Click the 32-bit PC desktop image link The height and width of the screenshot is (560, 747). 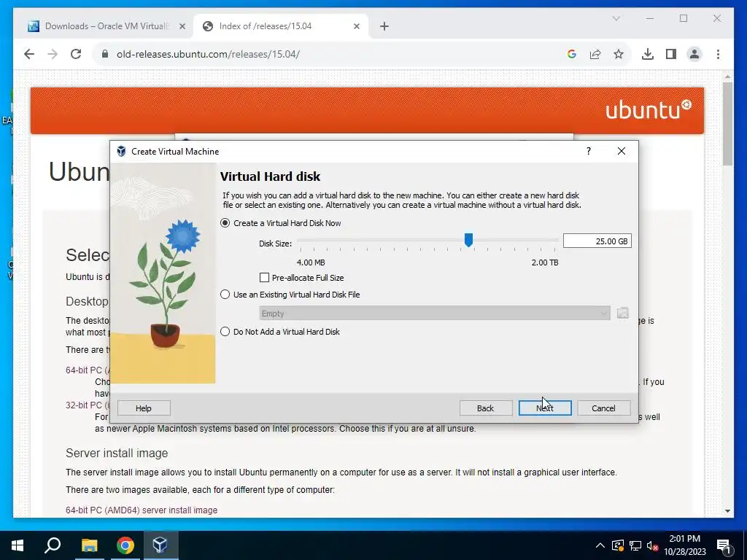[x=88, y=405]
